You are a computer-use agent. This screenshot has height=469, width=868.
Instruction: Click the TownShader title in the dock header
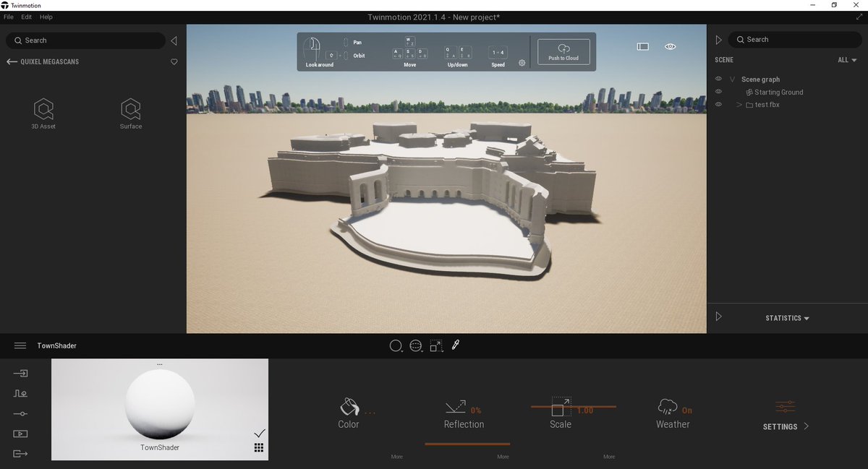click(x=56, y=346)
